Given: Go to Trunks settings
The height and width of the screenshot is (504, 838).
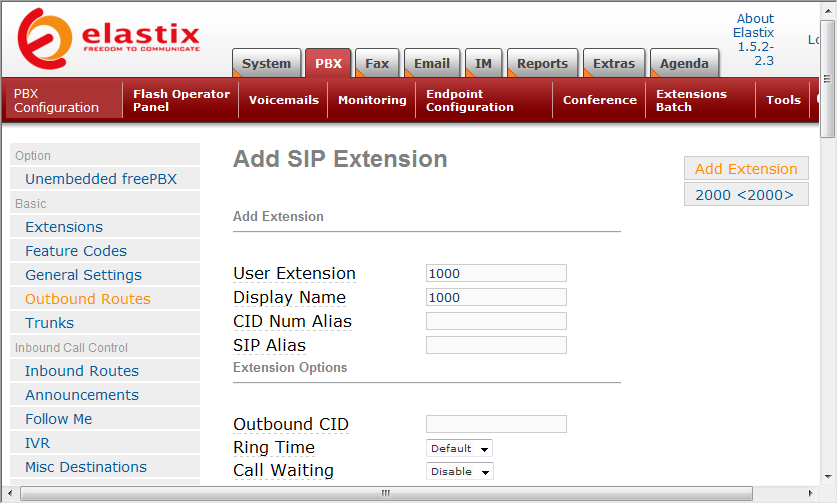Looking at the screenshot, I should pyautogui.click(x=50, y=323).
